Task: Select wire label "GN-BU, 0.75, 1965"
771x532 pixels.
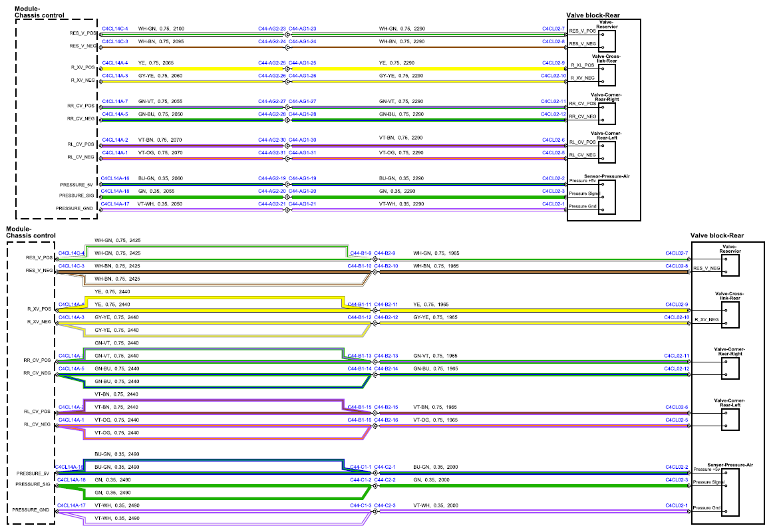Action: (436, 369)
